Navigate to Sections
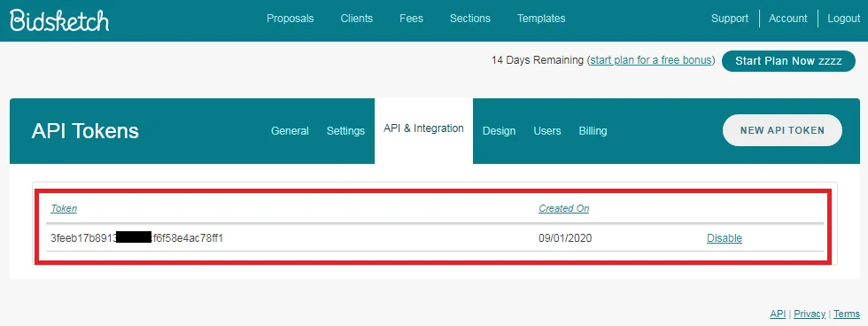This screenshot has width=868, height=326. tap(470, 19)
